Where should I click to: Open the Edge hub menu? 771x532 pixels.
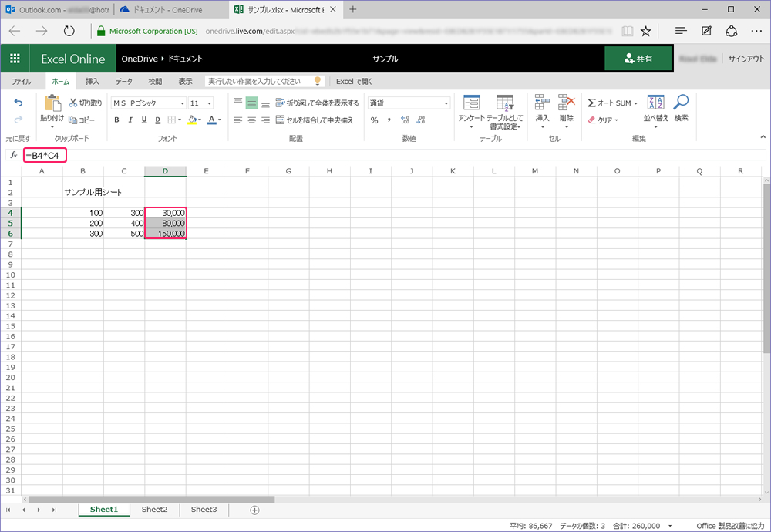(x=681, y=31)
